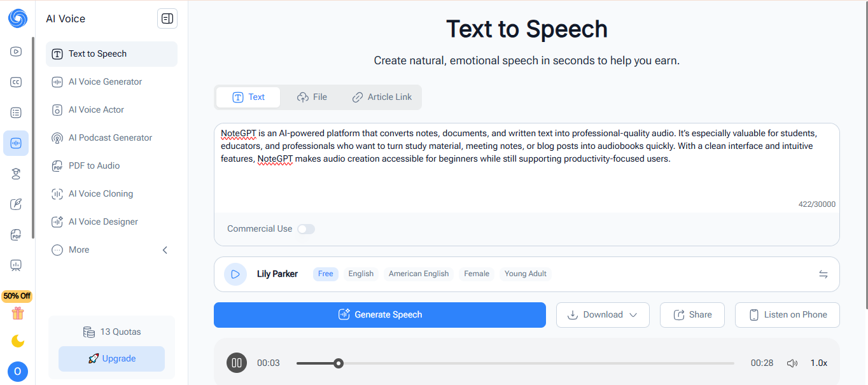Click the swap voice arrows icon
This screenshot has height=385, width=868.
point(823,274)
